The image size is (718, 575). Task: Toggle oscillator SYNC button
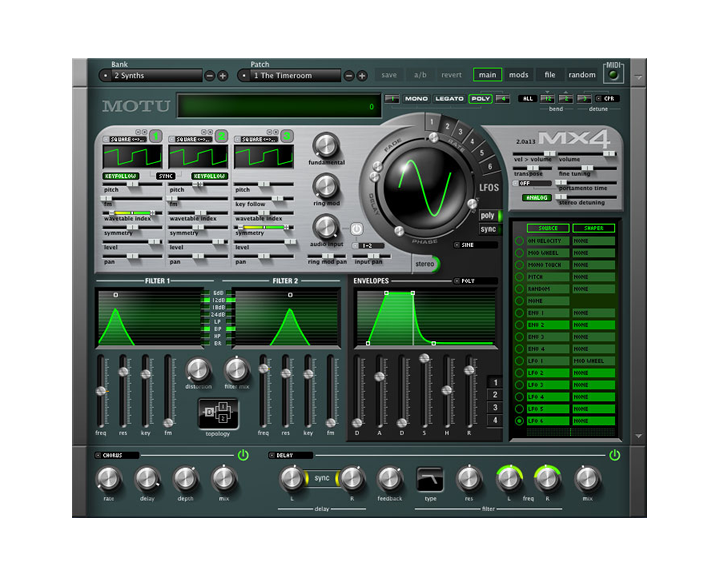166,176
